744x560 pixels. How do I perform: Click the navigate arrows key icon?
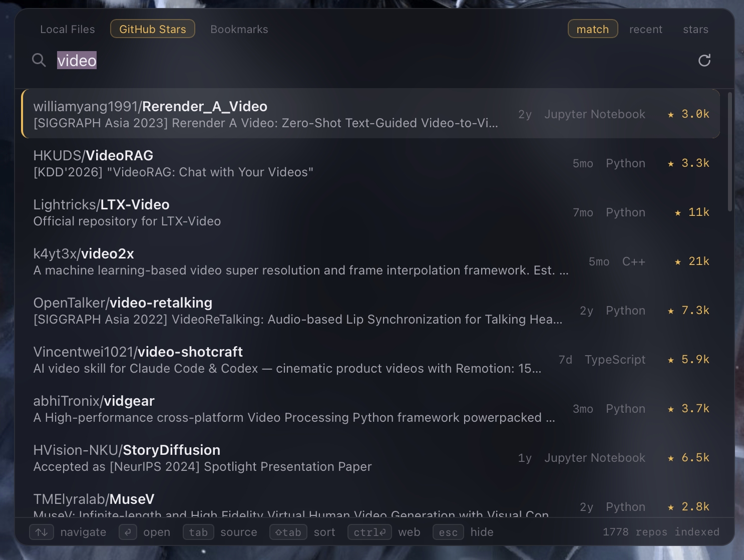click(42, 532)
